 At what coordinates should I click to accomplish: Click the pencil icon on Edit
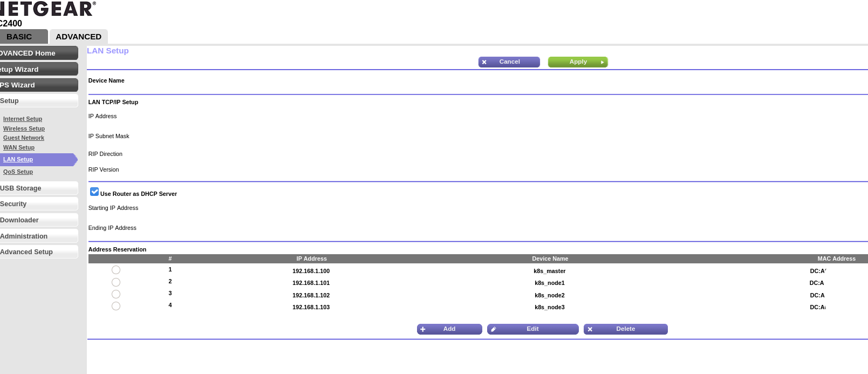click(x=494, y=329)
